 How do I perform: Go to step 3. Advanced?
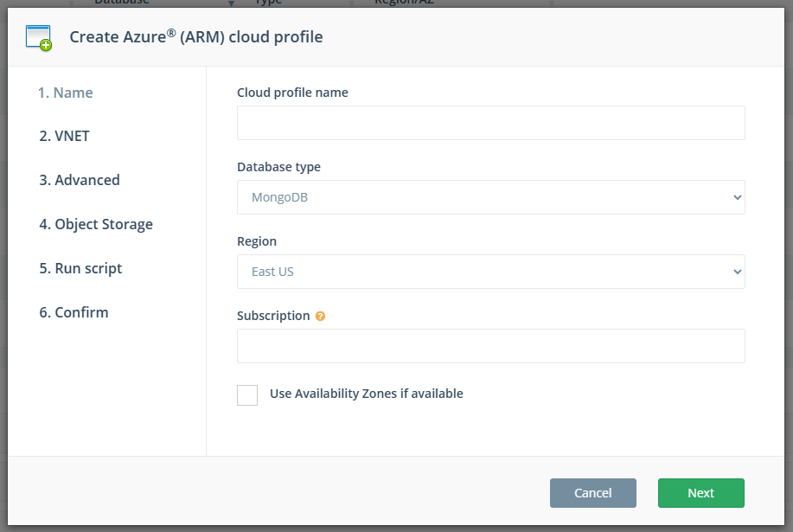(x=80, y=180)
